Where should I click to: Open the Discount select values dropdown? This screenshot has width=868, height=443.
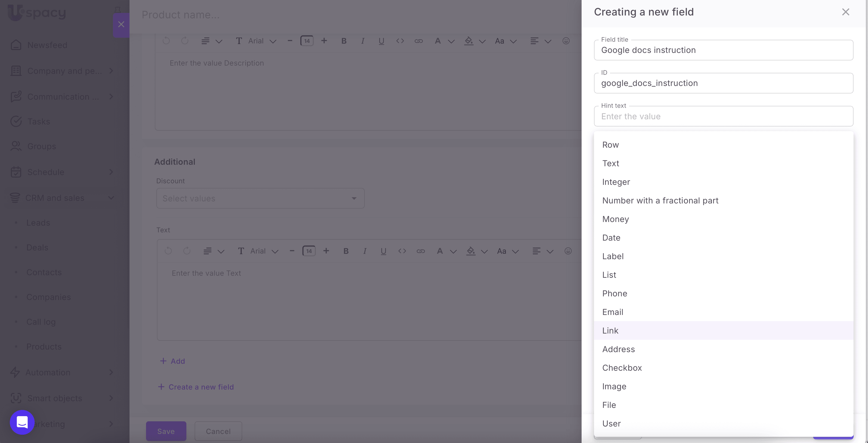[x=260, y=198]
